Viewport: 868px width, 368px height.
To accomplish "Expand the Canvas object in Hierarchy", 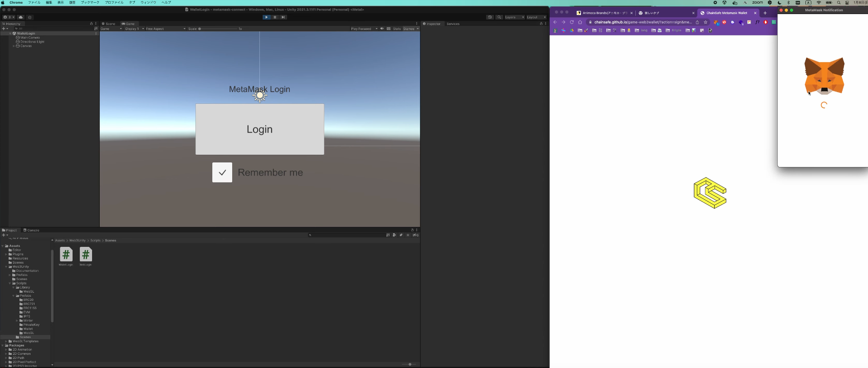I will click(x=14, y=46).
